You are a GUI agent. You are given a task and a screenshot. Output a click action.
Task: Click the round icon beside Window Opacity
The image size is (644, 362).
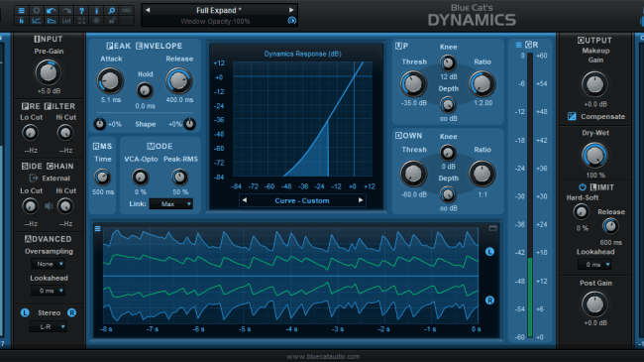coord(292,20)
